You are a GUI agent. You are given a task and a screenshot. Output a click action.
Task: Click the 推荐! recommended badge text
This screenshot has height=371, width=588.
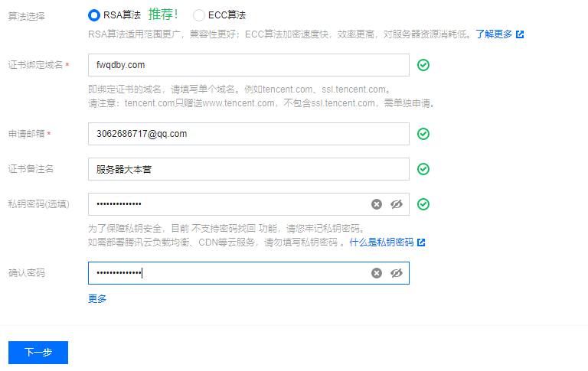(x=163, y=15)
